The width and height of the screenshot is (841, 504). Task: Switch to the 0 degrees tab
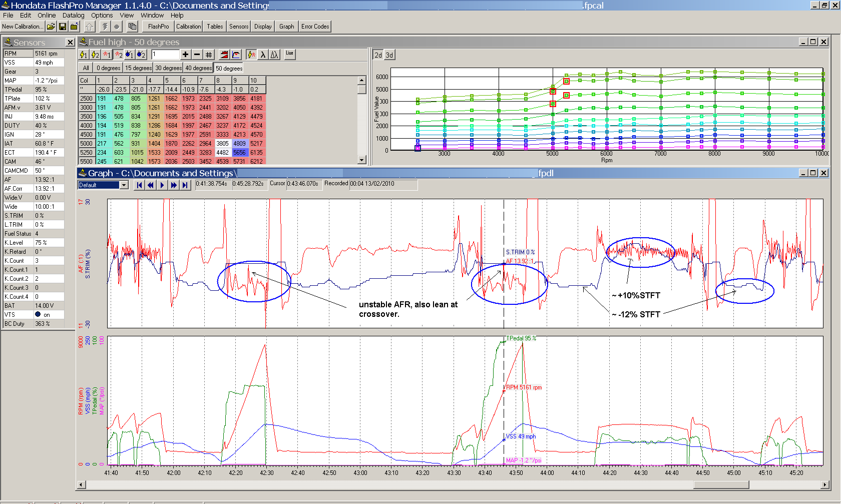109,68
